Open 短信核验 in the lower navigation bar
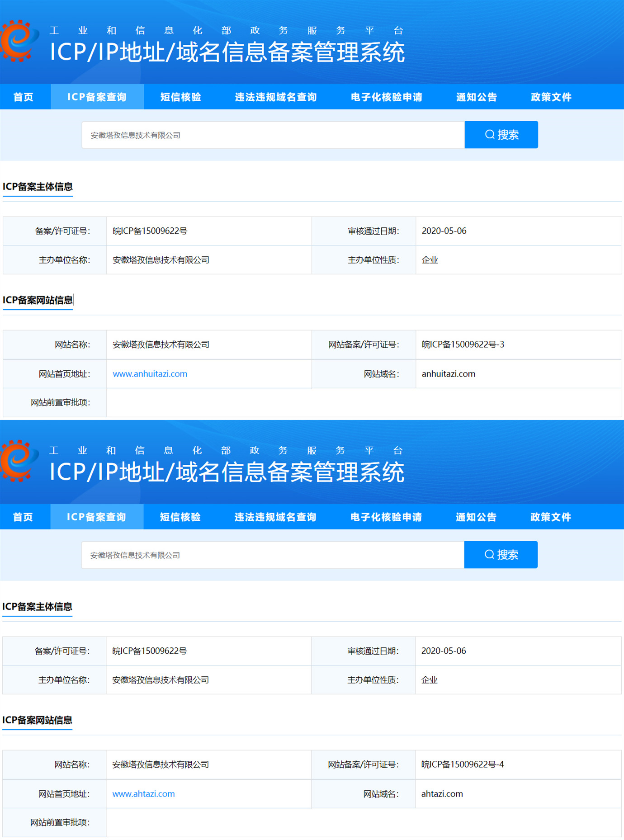The height and width of the screenshot is (840, 624). coord(180,517)
